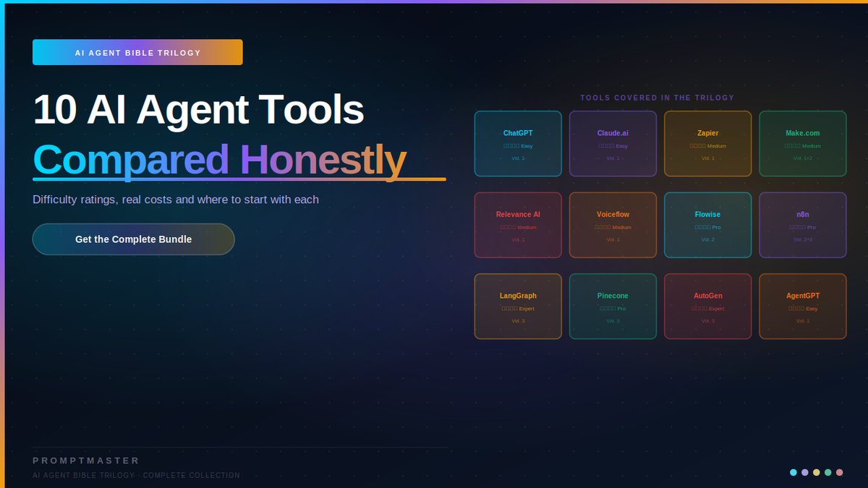Click 'Tools Covered in the Trilogy' heading

click(658, 98)
